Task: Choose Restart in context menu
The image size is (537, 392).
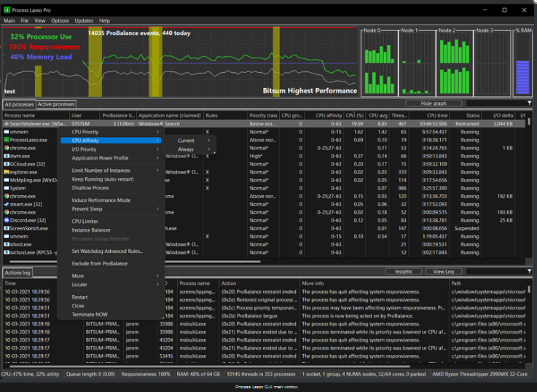Action: [80, 297]
